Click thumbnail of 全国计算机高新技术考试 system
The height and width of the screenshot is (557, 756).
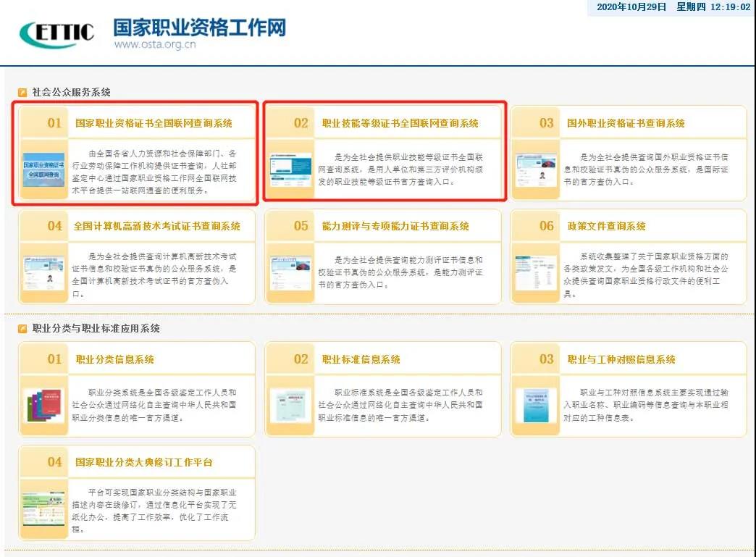coord(43,272)
